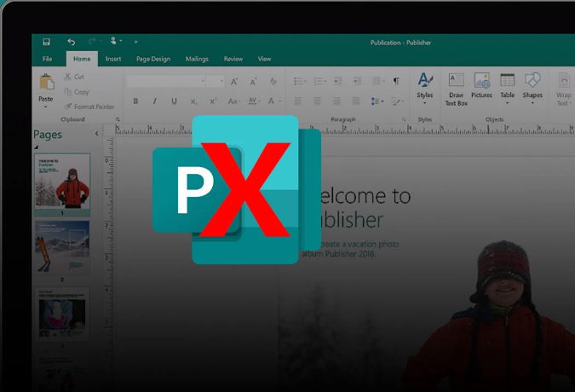Open the font size combo box
Screen dimensions: 575x392
pos(215,81)
